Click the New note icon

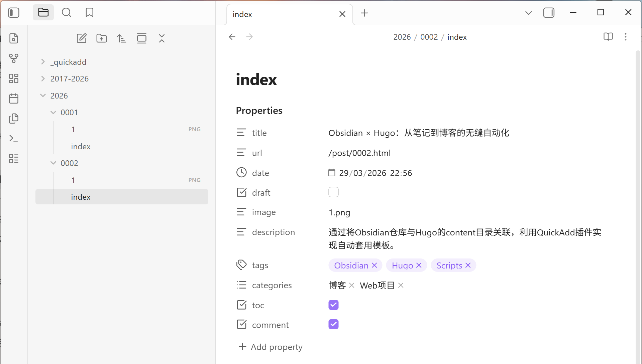pos(82,38)
